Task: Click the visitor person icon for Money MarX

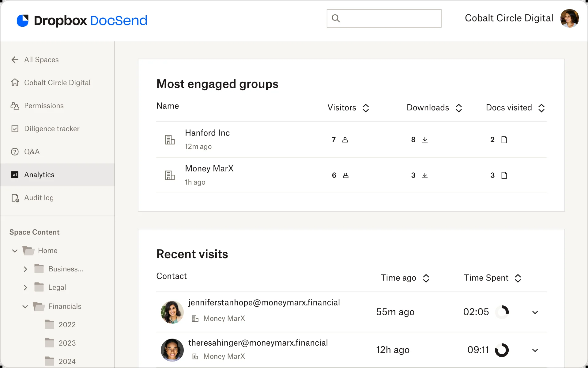Action: click(x=346, y=175)
